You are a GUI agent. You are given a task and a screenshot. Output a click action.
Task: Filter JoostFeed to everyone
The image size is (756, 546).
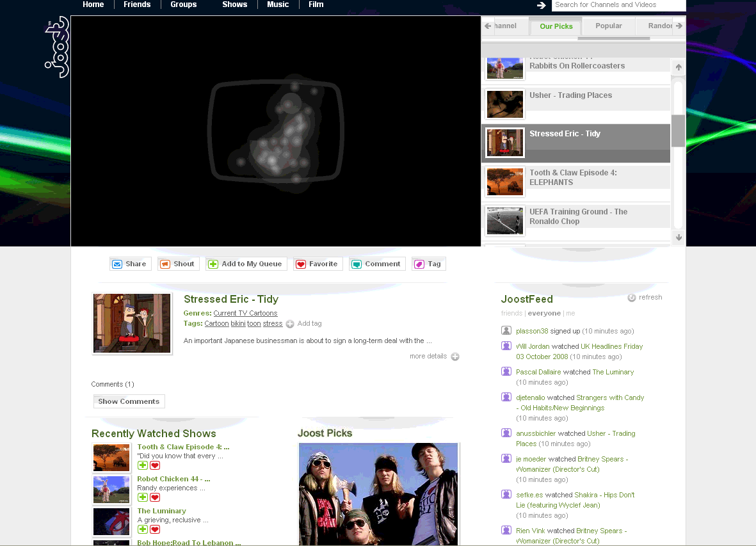click(x=544, y=314)
